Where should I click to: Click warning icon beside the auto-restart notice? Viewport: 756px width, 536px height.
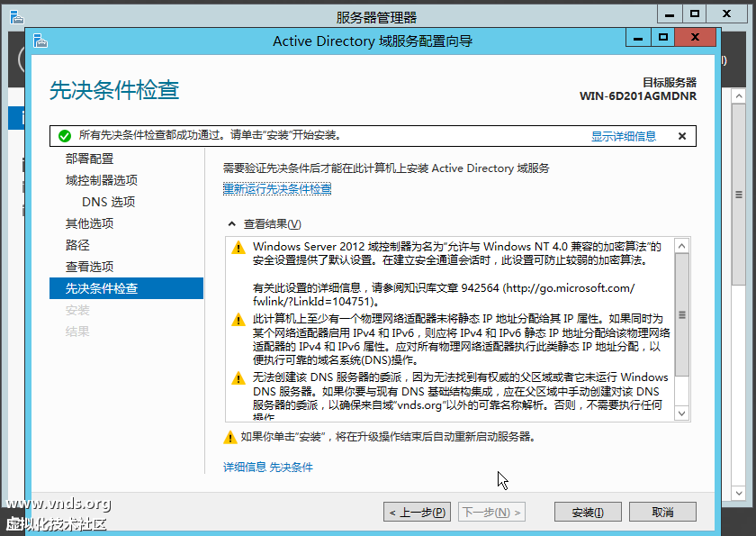point(230,437)
